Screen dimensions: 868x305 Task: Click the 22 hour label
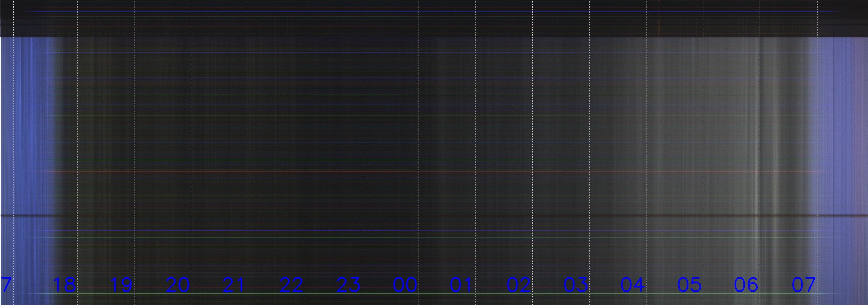(291, 285)
